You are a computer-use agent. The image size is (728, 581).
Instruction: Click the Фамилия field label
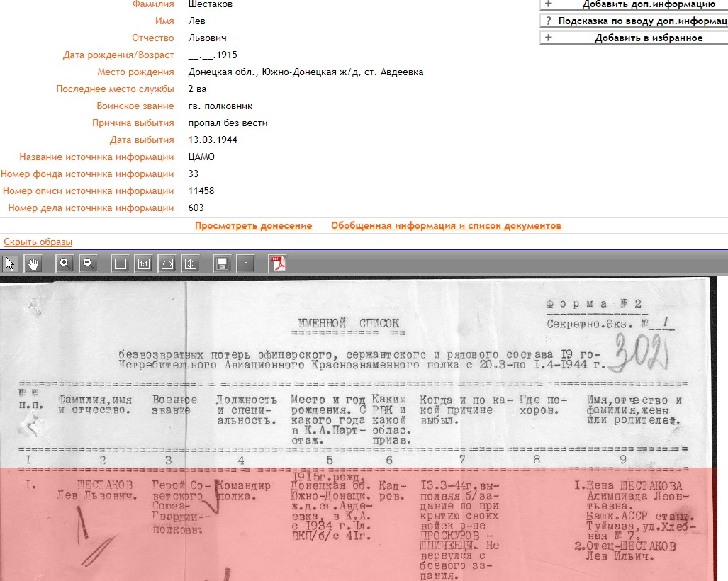[153, 4]
